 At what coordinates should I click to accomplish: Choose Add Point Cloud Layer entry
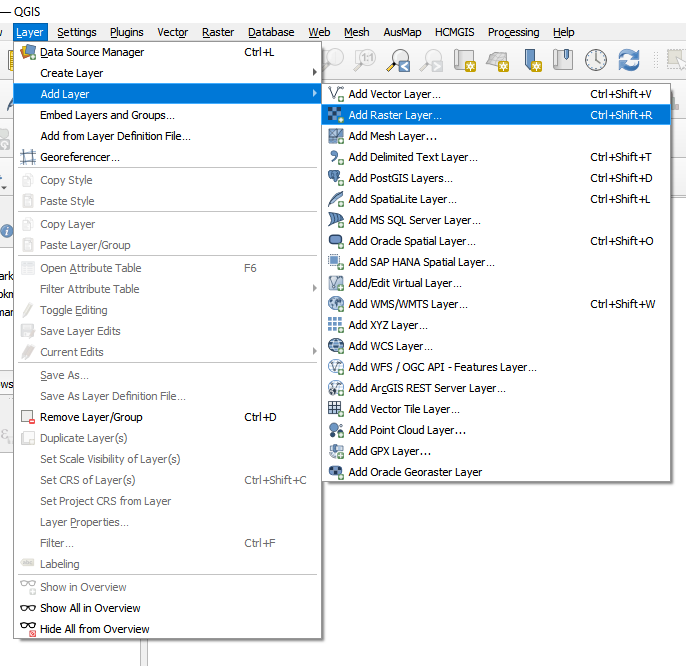[496, 430]
